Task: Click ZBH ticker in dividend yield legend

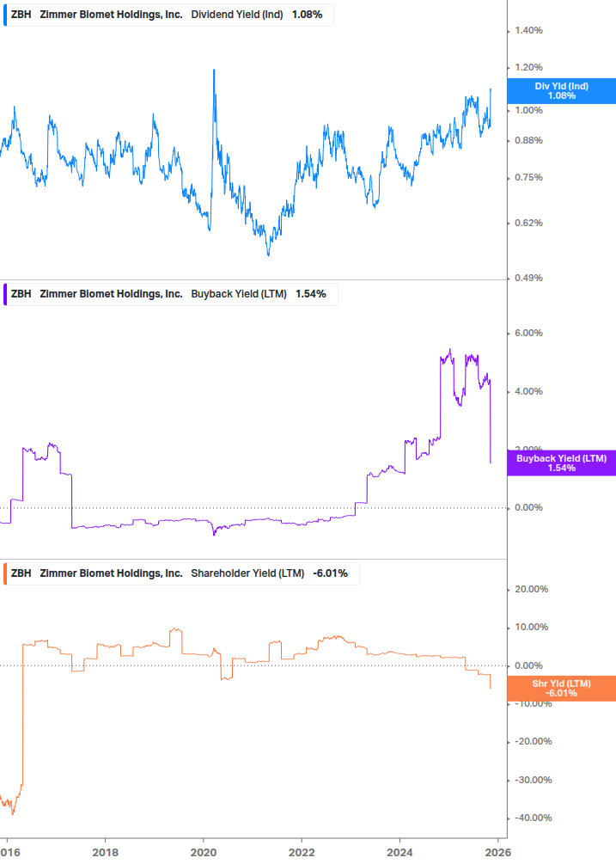Action: click(21, 15)
